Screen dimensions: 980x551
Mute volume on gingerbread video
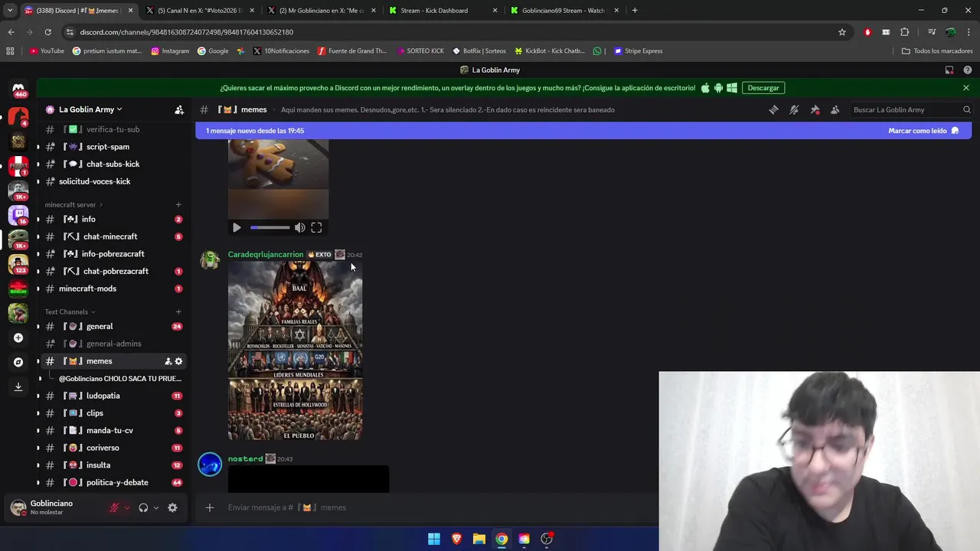click(300, 227)
